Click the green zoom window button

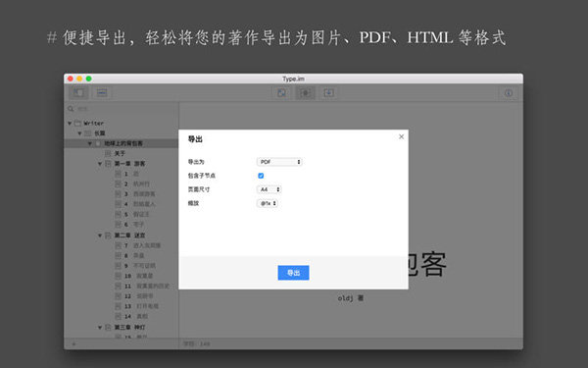(89, 79)
